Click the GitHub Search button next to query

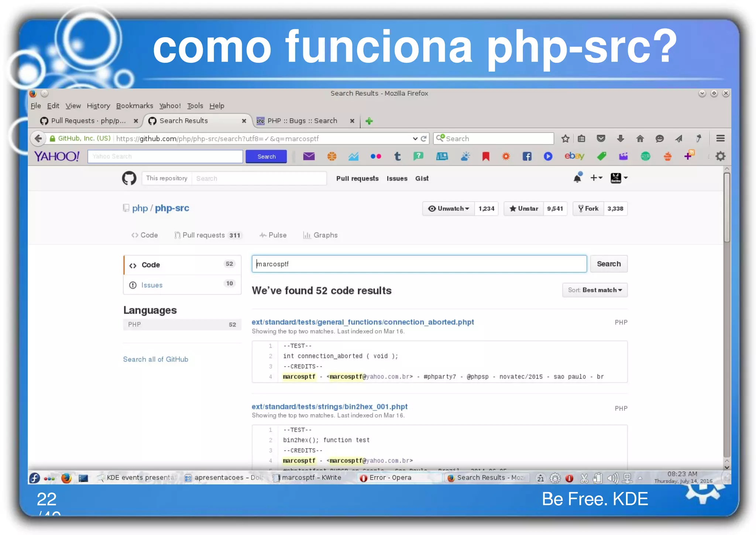click(x=609, y=264)
